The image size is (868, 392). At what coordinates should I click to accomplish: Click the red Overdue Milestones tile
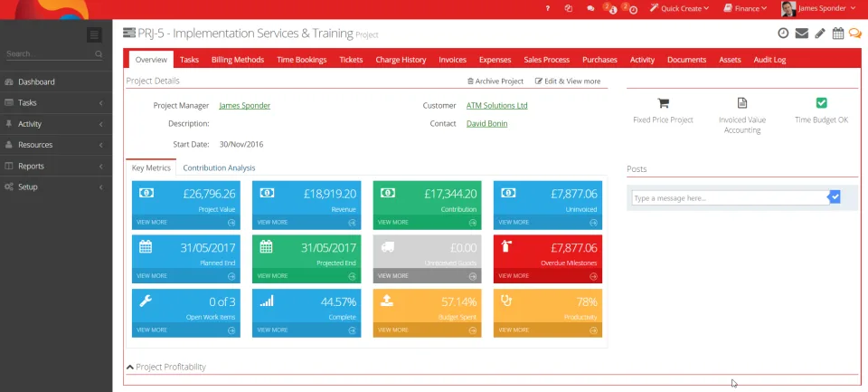[x=548, y=259]
